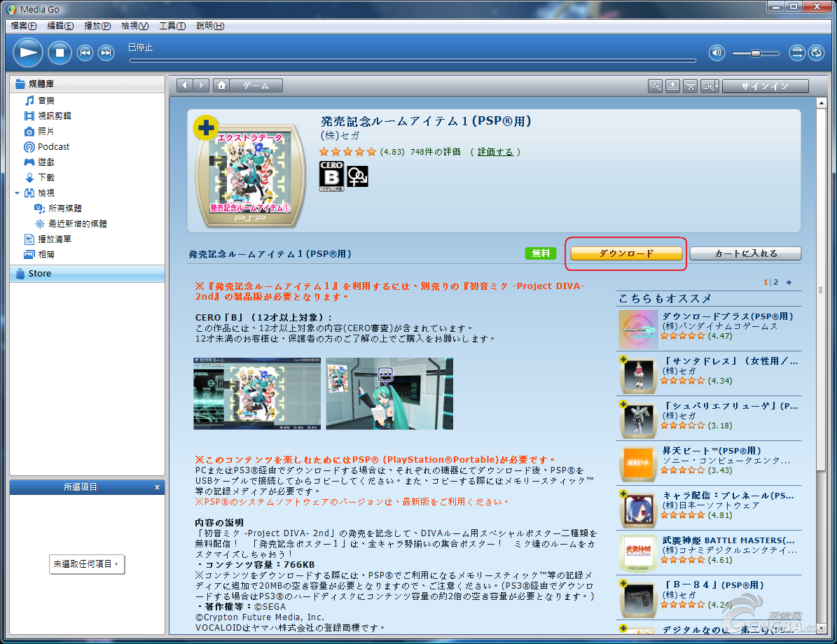Viewport: 837px width, 644px height.
Task: View the shopping cart icon
Action: click(690, 86)
